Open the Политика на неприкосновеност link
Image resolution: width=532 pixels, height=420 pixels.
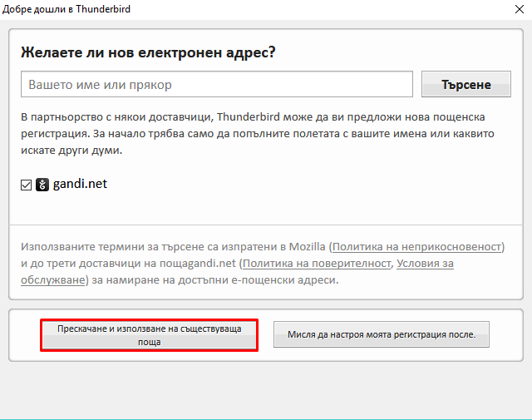click(416, 247)
